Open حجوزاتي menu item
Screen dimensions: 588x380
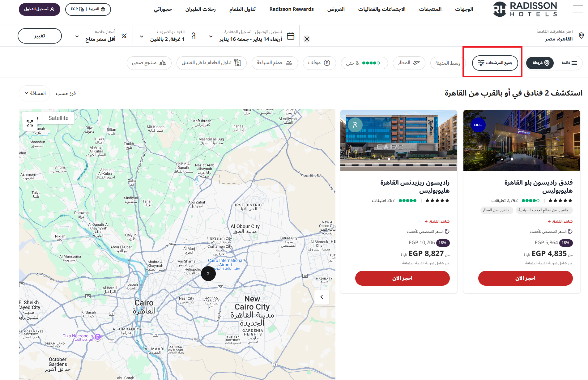pyautogui.click(x=163, y=9)
